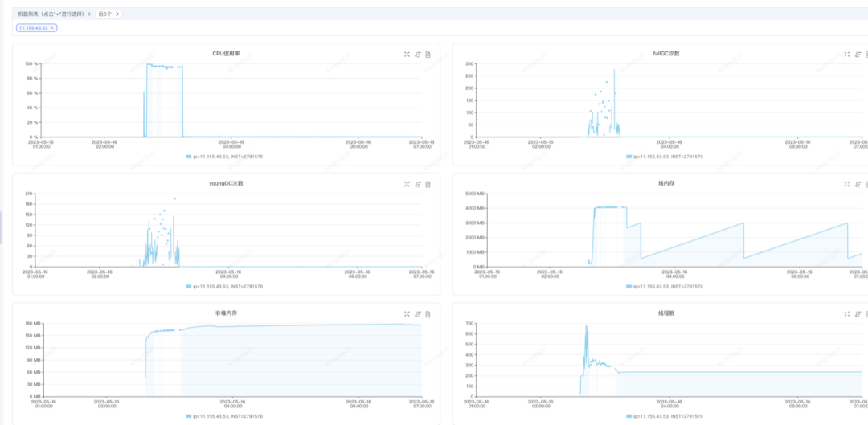Screen dimensions: 868x425
Task: Click the plus icon to add machines
Action: [89, 14]
